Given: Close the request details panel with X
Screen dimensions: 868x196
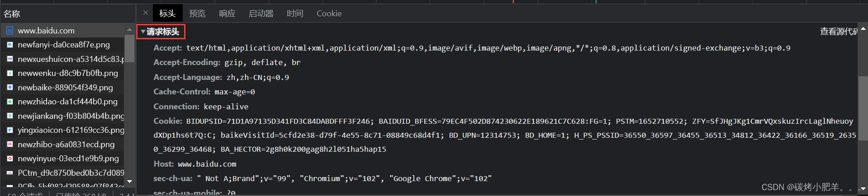Looking at the screenshot, I should [145, 13].
